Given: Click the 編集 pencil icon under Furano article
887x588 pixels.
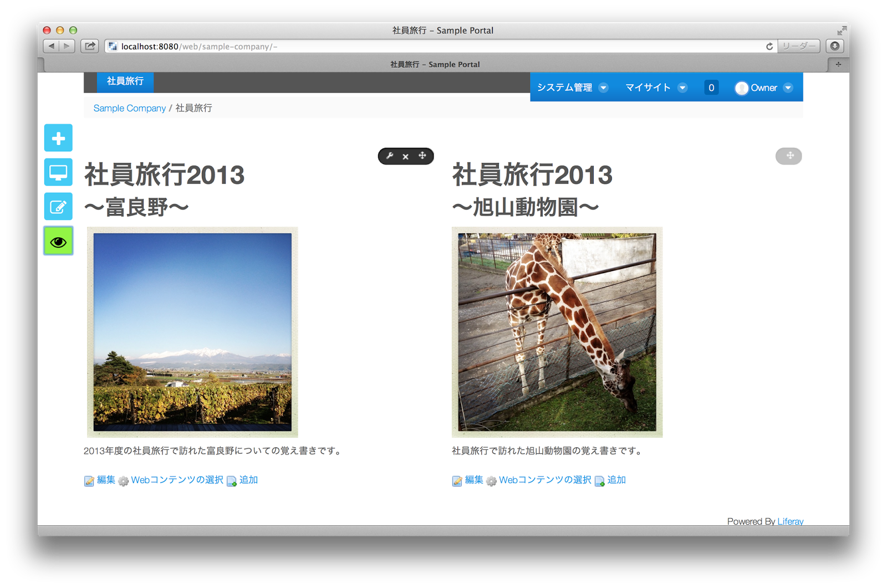Looking at the screenshot, I should 89,481.
